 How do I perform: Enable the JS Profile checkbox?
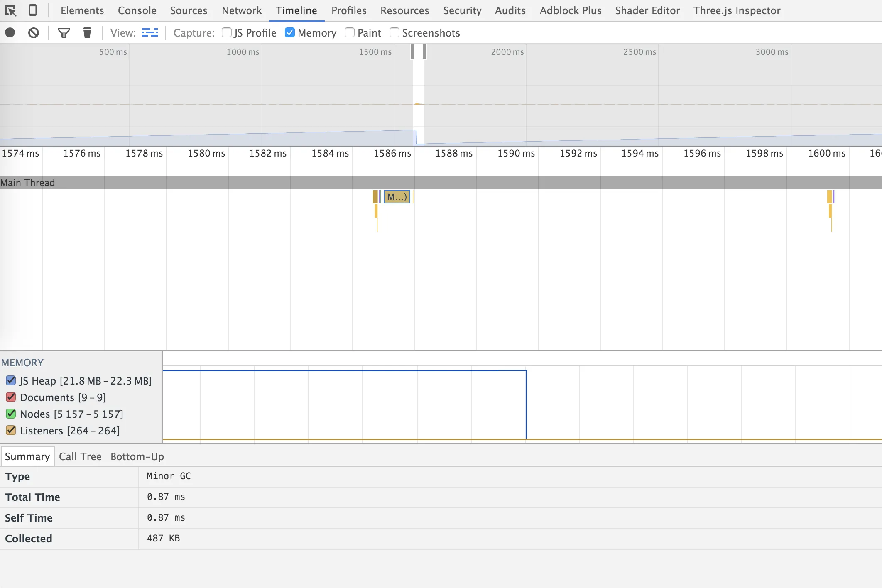coord(227,33)
